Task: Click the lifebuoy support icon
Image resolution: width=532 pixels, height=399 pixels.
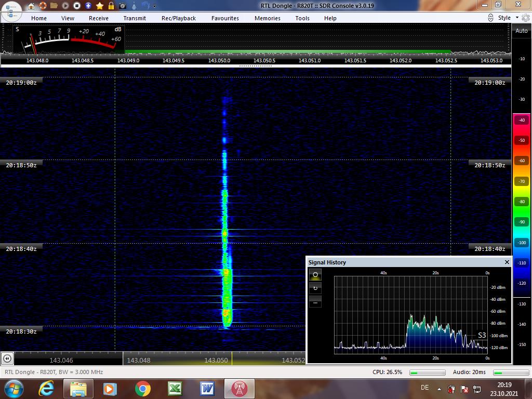Action: point(43,5)
